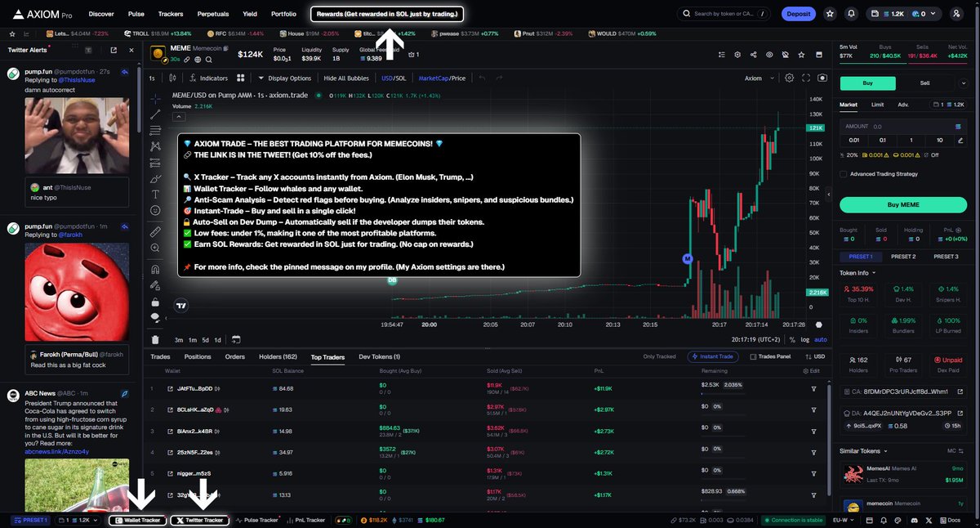The height and width of the screenshot is (528, 980).
Task: Pop out the Twitter Alerts panel
Action: 113,50
